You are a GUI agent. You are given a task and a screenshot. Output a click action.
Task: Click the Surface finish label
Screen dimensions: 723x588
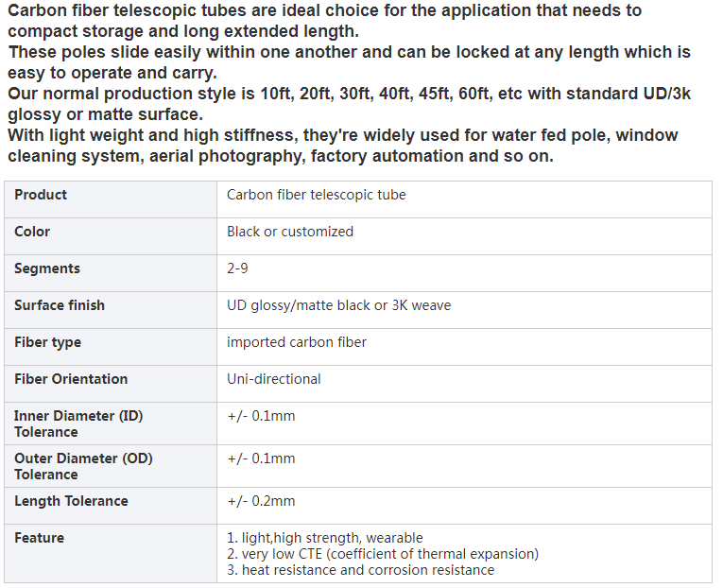tap(60, 304)
